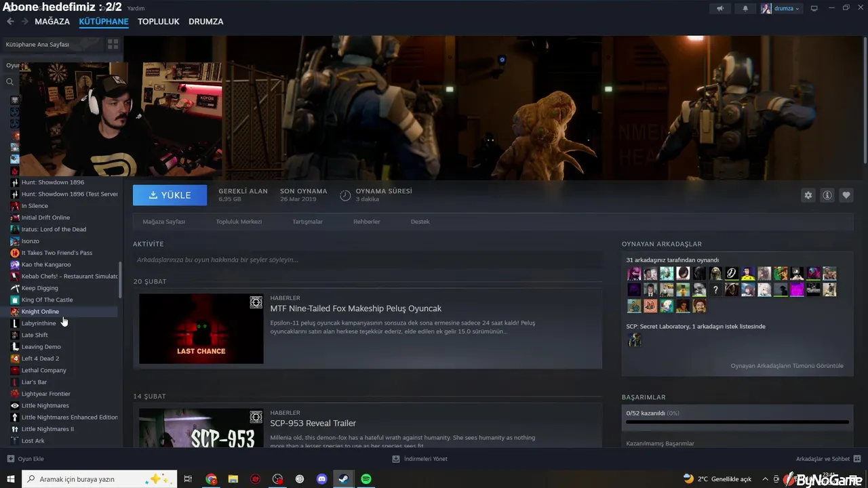Click the Windows taskbar search box
868x488 pixels.
[100, 479]
